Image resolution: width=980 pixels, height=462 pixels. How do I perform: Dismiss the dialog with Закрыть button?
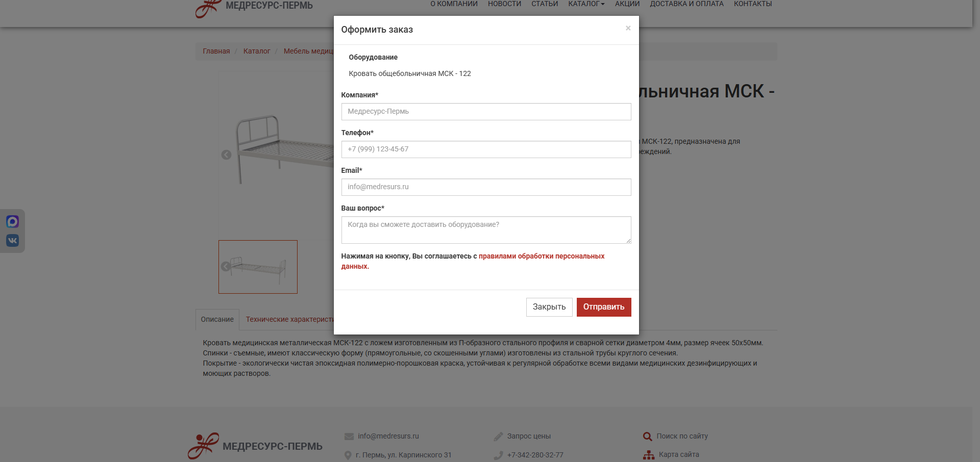pos(549,307)
